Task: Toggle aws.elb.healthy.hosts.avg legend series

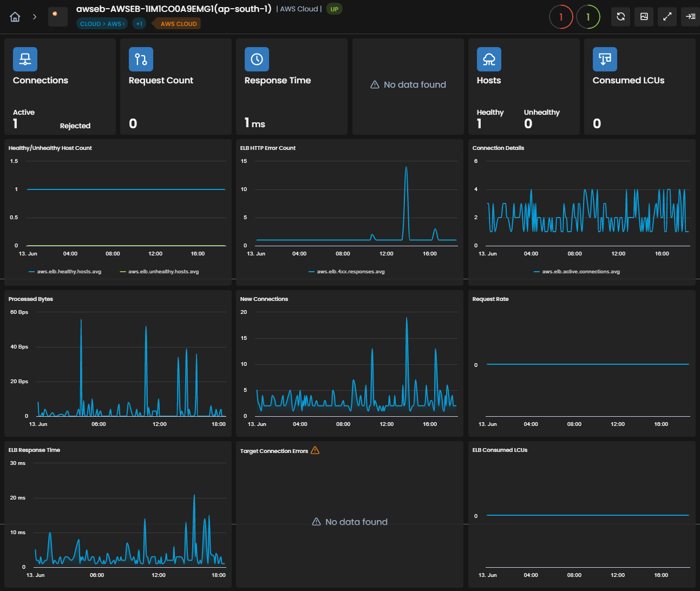Action: point(65,272)
